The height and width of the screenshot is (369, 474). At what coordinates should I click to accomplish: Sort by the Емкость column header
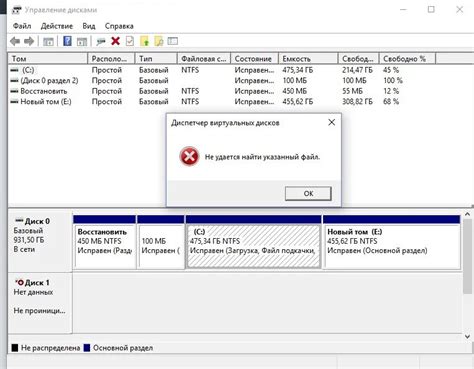pos(308,59)
